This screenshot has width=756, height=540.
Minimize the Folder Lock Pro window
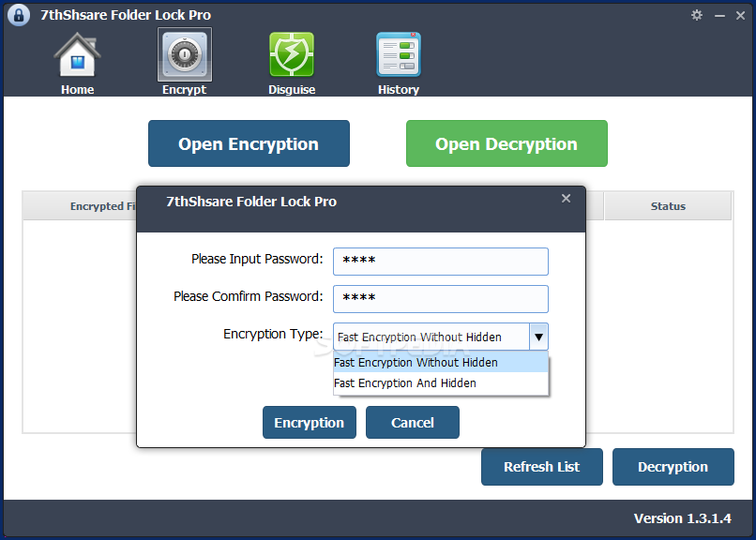coord(719,15)
